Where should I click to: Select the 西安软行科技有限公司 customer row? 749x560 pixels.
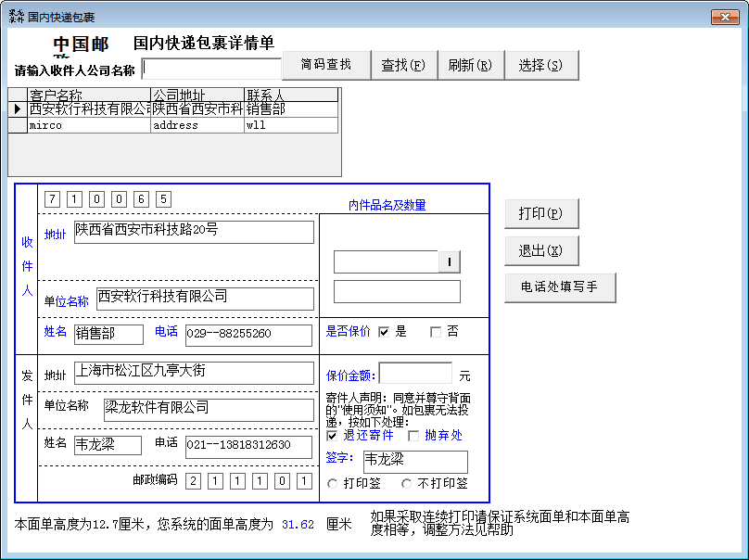coord(173,109)
